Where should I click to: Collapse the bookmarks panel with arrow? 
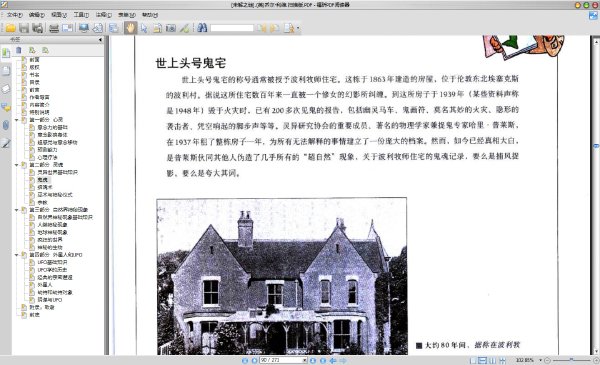(x=100, y=39)
